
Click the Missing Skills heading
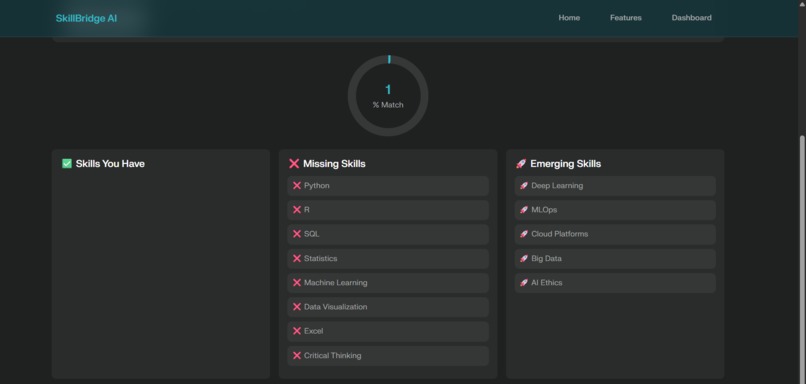click(x=334, y=163)
